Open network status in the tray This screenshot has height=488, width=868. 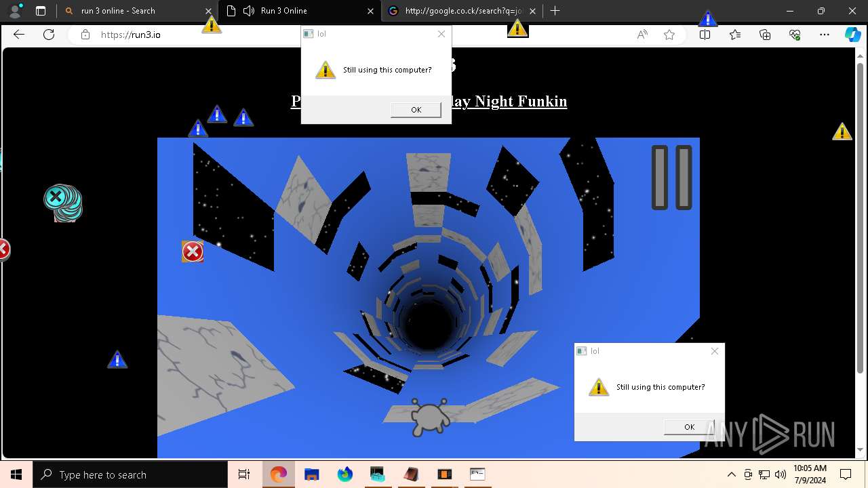click(764, 474)
